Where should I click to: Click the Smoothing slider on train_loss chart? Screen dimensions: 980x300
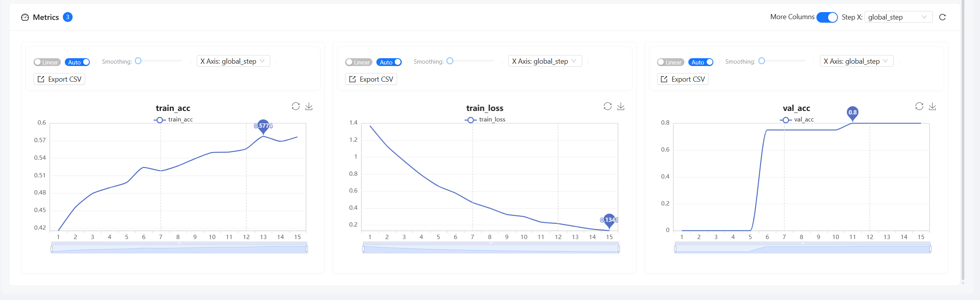pyautogui.click(x=450, y=61)
